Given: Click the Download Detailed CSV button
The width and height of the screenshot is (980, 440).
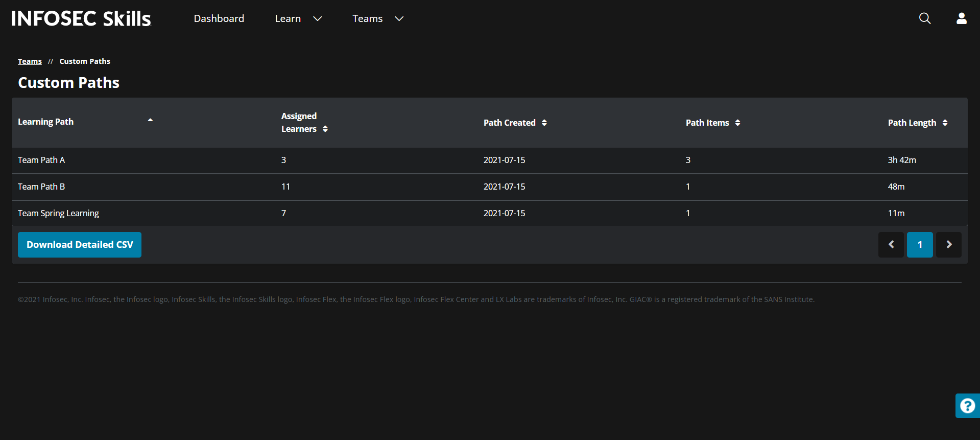Looking at the screenshot, I should click(80, 245).
